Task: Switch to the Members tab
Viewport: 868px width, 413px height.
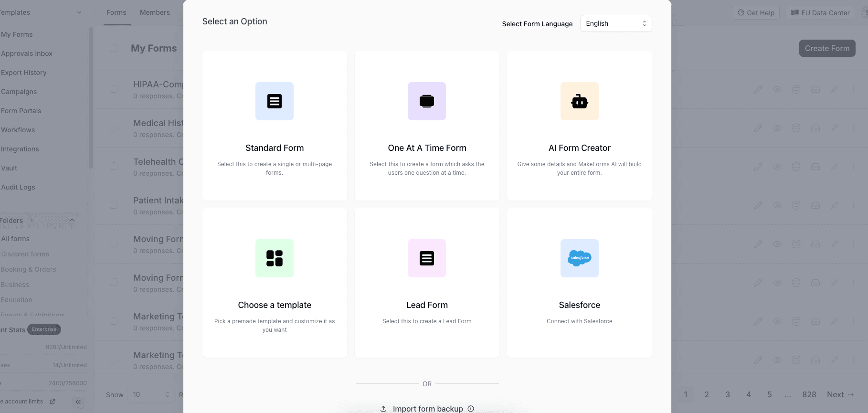Action: pyautogui.click(x=155, y=12)
